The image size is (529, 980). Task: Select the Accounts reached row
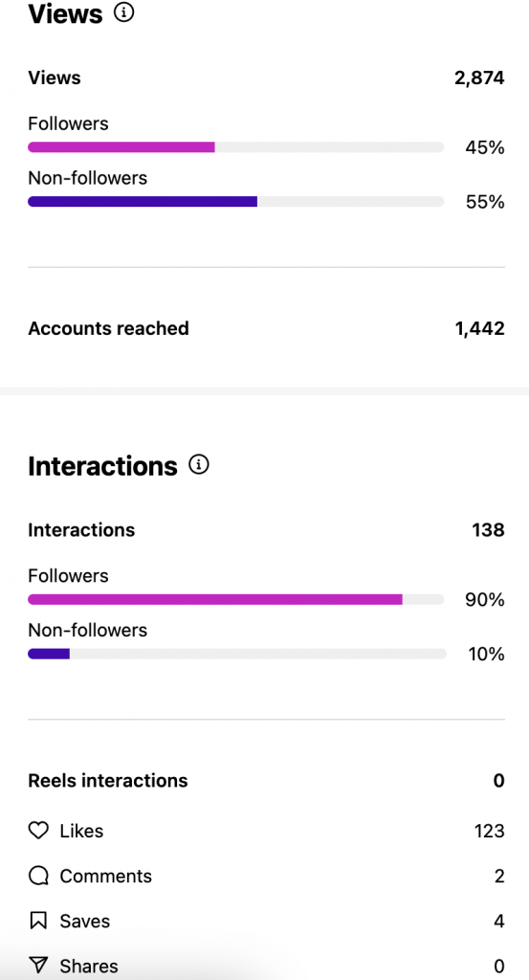[266, 328]
